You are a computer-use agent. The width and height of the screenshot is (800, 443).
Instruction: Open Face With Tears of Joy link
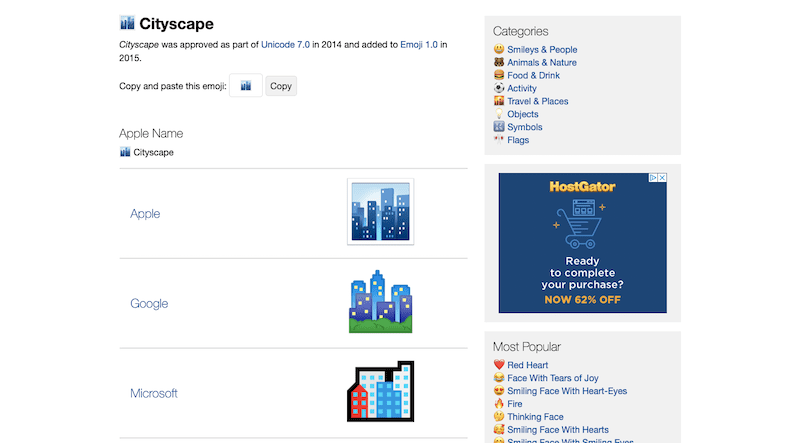click(553, 378)
